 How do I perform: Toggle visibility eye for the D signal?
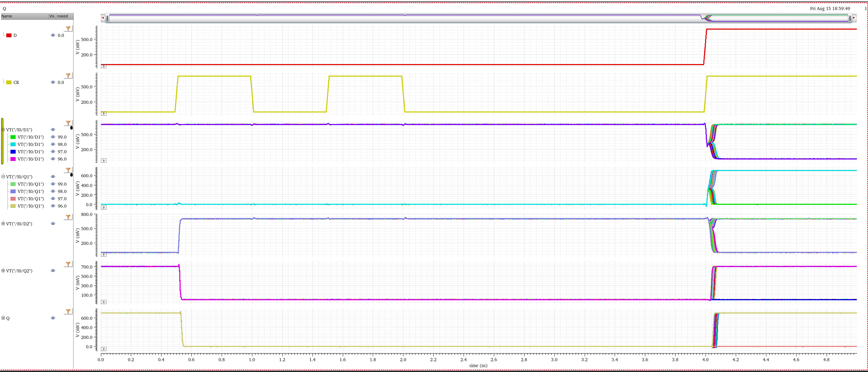53,35
